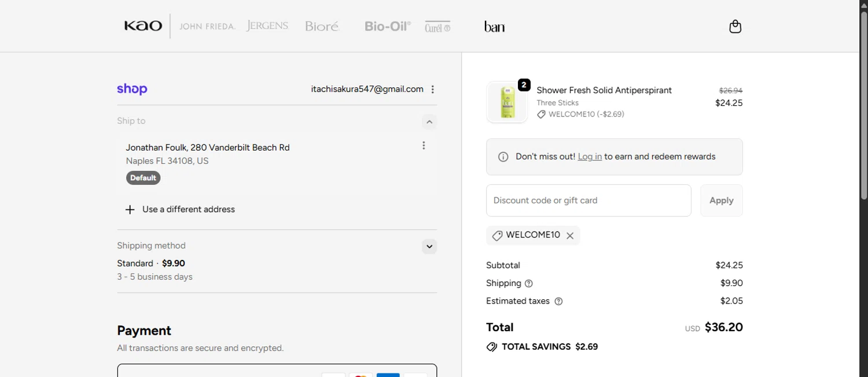Click plus icon for different address
868x377 pixels.
pyautogui.click(x=130, y=210)
